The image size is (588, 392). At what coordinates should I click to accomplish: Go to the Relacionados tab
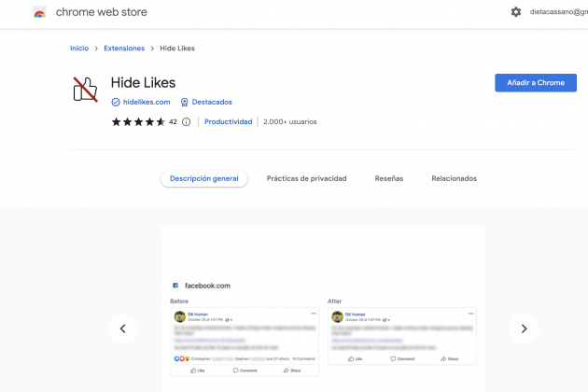(x=454, y=178)
